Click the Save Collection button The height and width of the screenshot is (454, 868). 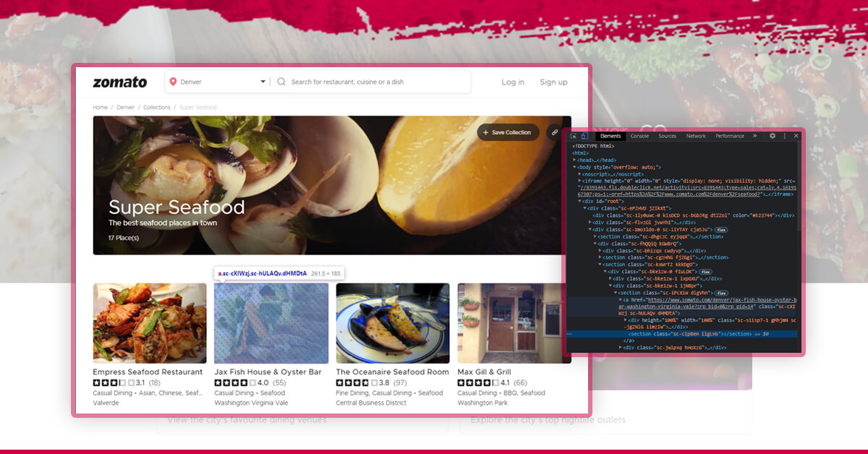[508, 132]
